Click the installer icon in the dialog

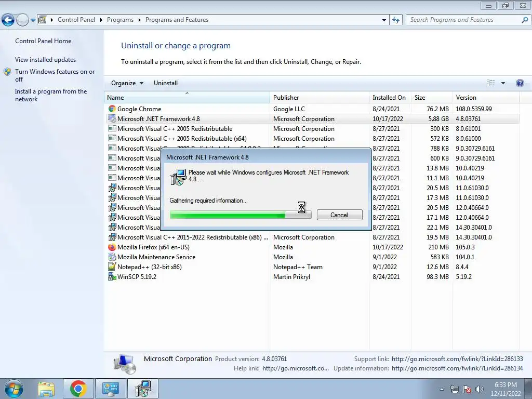[178, 177]
